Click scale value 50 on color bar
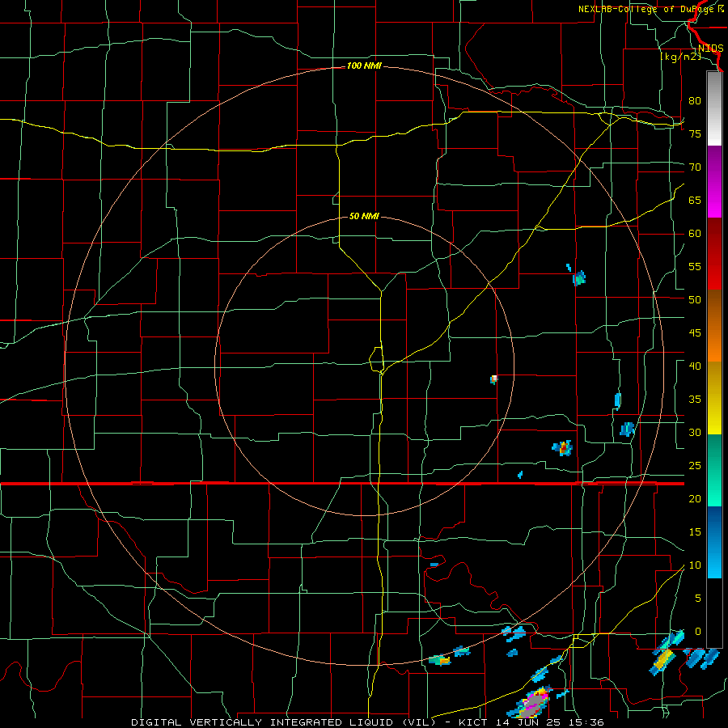Image resolution: width=728 pixels, height=728 pixels. [695, 300]
